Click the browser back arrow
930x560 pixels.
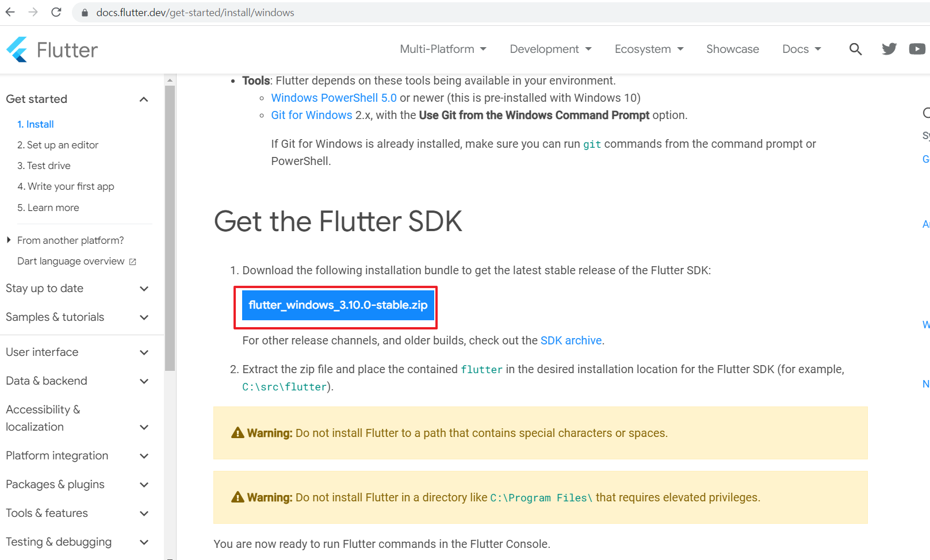10,12
